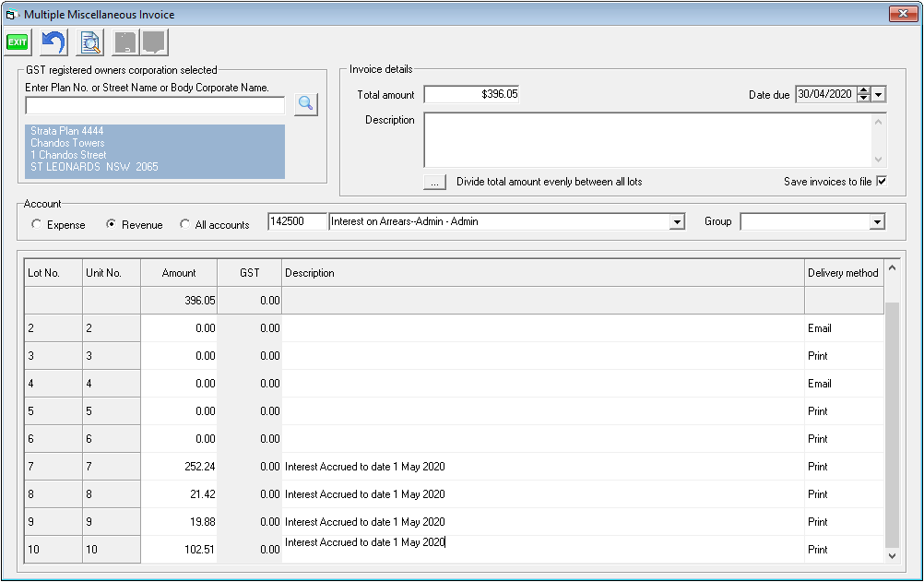
Task: Click the invoice Description text box
Action: coord(648,140)
